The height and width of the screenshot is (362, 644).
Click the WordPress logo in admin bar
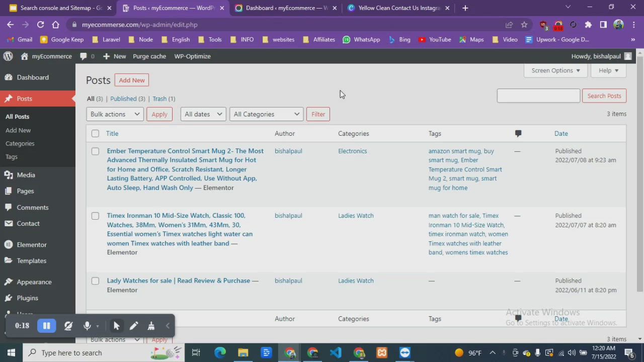pyautogui.click(x=8, y=56)
